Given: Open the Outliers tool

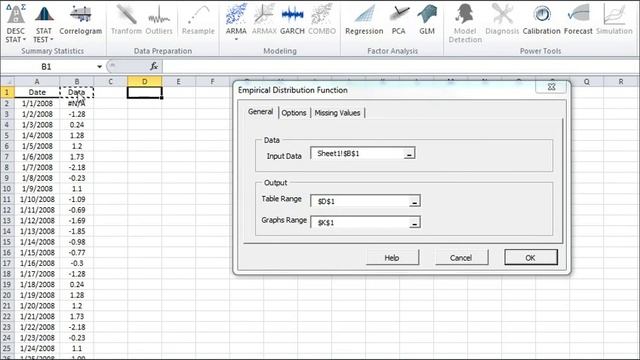Looking at the screenshot, I should [x=159, y=20].
